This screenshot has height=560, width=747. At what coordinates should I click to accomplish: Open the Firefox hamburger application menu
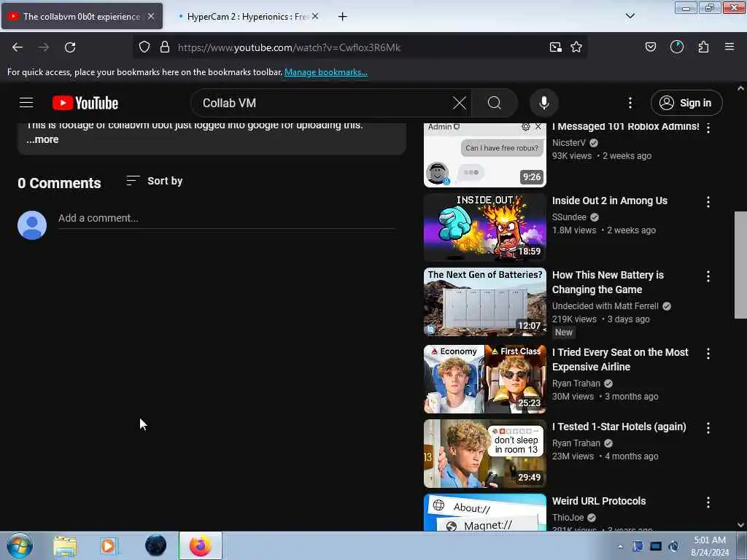click(729, 47)
